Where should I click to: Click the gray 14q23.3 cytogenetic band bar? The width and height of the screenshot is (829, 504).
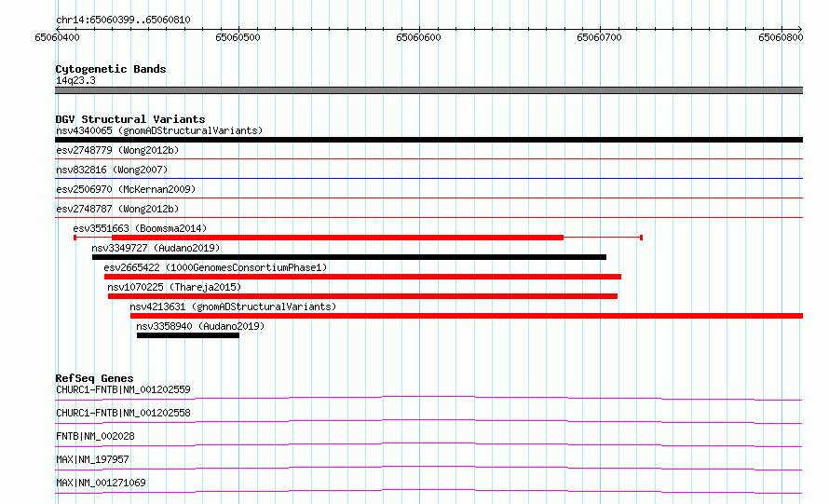coord(428,90)
